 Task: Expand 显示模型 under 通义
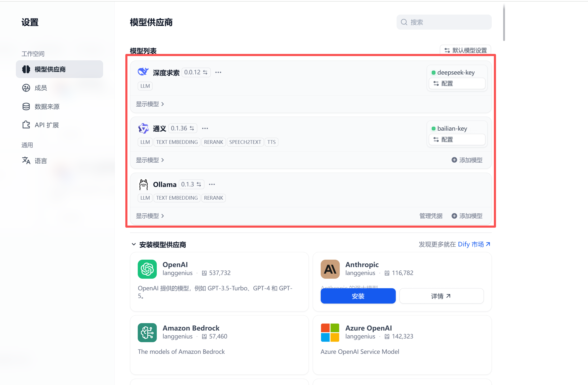click(x=150, y=160)
